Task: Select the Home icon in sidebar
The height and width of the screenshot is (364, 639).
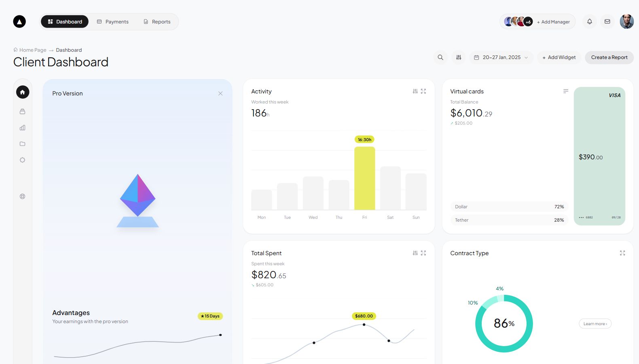Action: coord(23,92)
